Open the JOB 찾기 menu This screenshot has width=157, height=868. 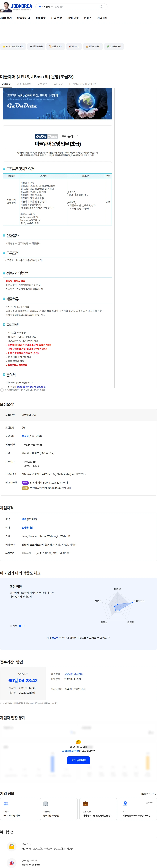(6, 18)
